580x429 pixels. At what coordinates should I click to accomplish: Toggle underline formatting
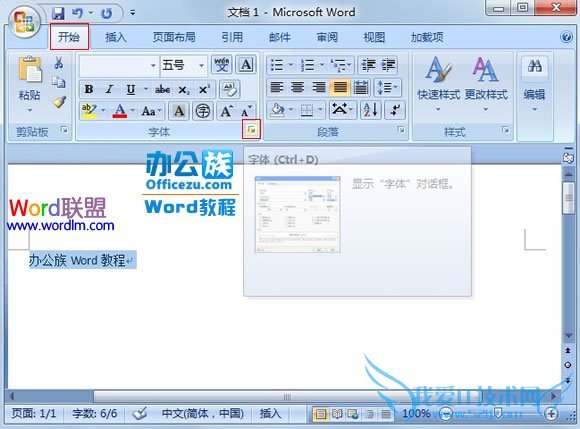[x=131, y=89]
